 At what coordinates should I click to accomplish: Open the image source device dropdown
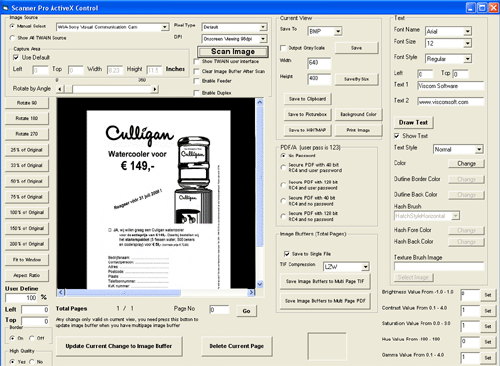click(x=165, y=27)
